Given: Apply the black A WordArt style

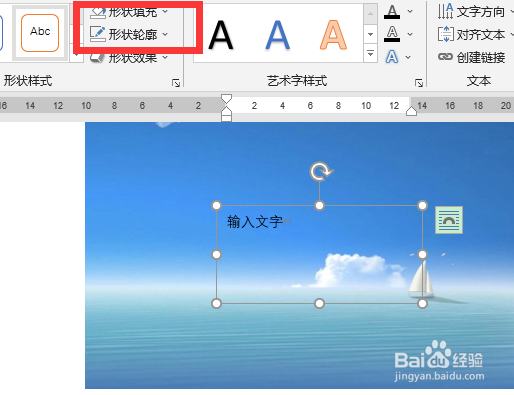Looking at the screenshot, I should tap(220, 34).
